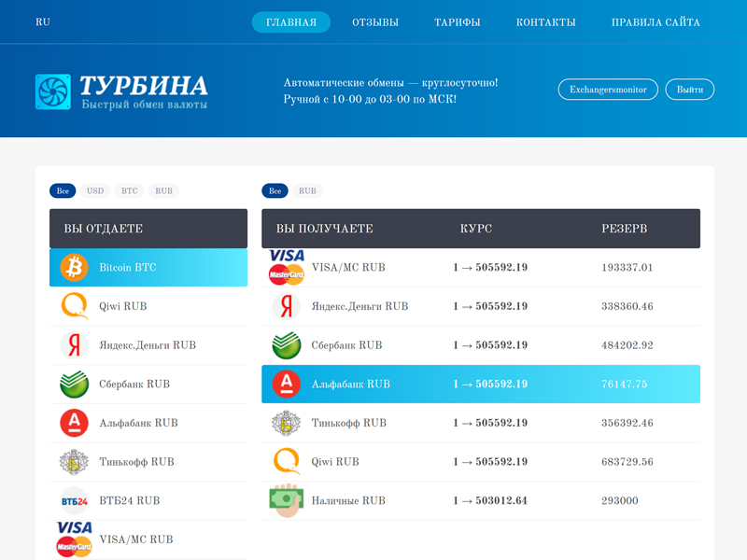Click reserve value 338360.46
Image resolution: width=747 pixels, height=560 pixels.
[x=627, y=306]
